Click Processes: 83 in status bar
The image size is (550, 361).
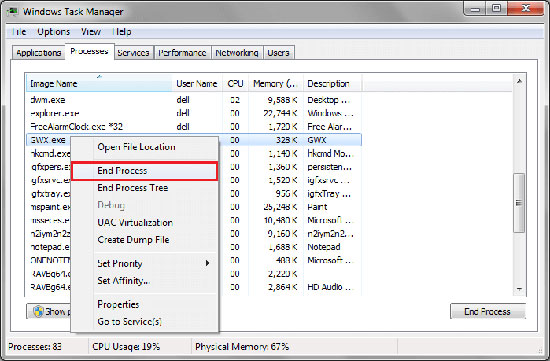pyautogui.click(x=35, y=347)
